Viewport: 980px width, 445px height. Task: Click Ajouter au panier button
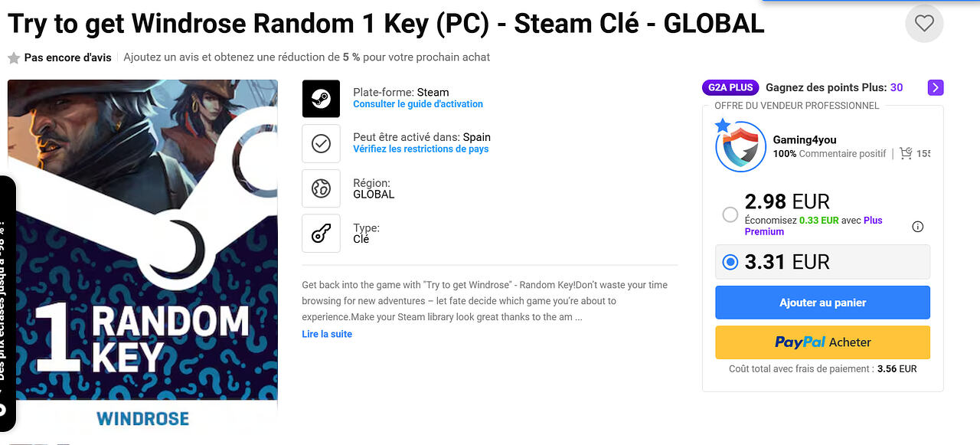(822, 303)
